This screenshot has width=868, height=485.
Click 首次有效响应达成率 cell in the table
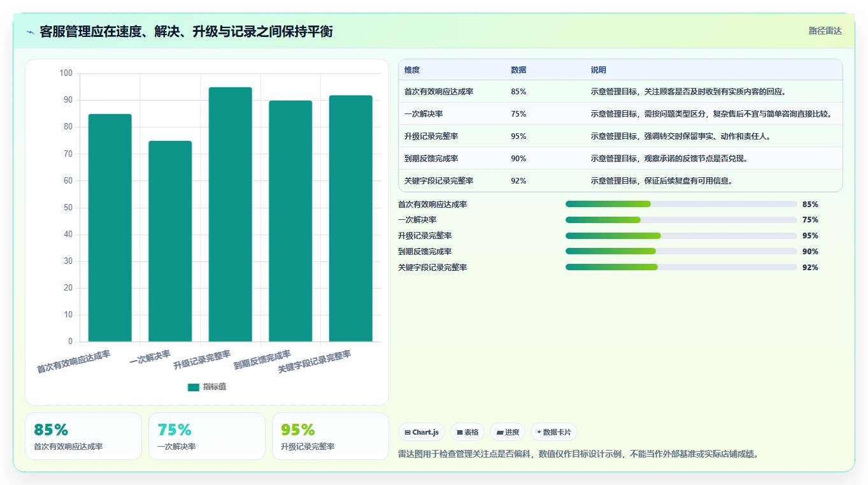(439, 92)
